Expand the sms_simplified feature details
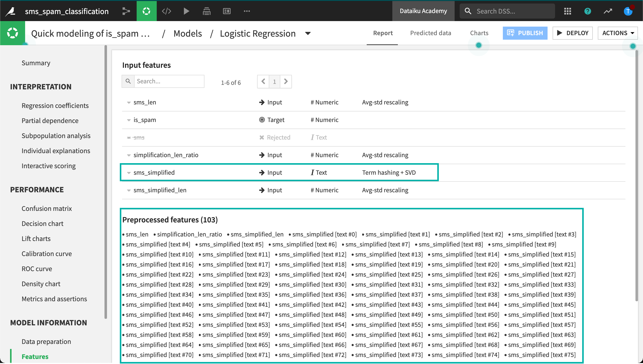This screenshot has width=643, height=364. [129, 173]
